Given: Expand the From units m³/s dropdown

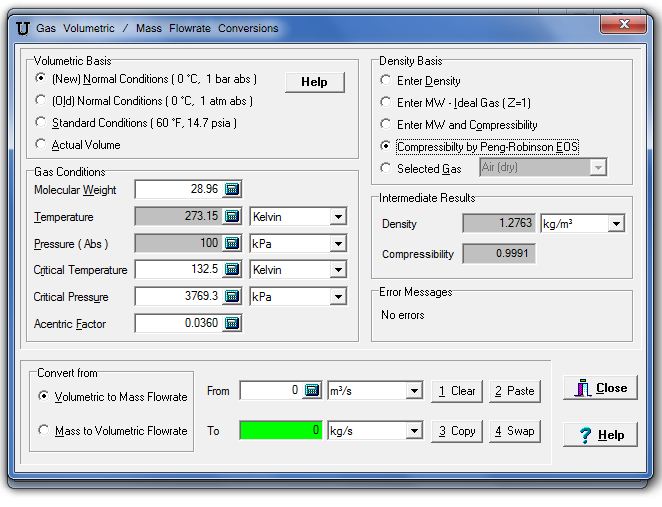Looking at the screenshot, I should pos(415,391).
